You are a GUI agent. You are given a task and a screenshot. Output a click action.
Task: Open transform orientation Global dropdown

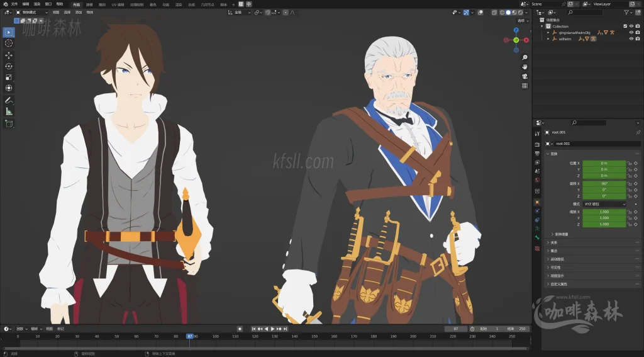coord(240,13)
